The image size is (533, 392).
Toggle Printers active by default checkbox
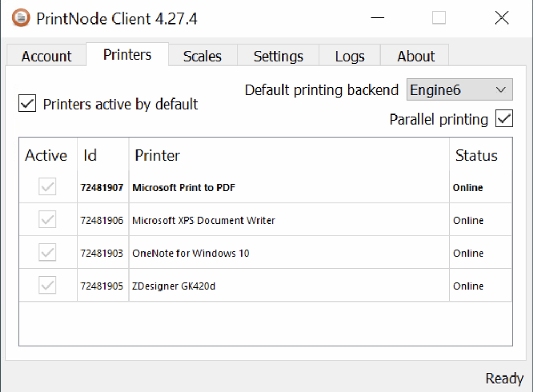pos(27,103)
